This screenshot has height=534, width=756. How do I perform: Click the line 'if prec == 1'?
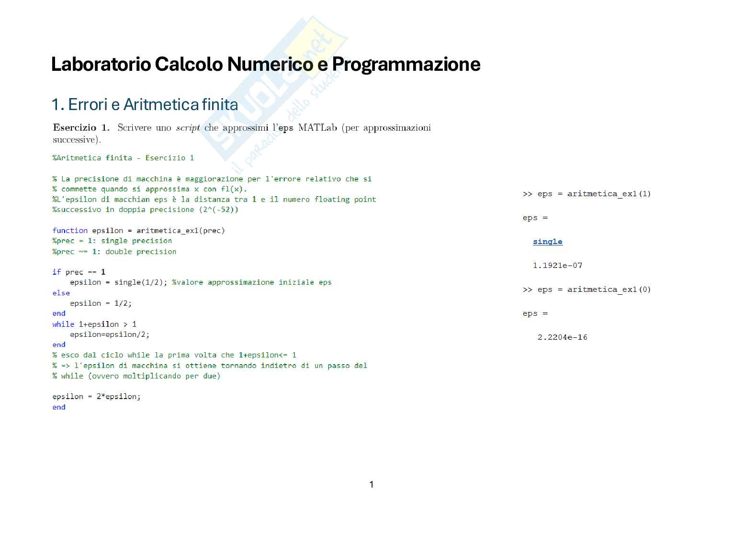click(x=79, y=272)
